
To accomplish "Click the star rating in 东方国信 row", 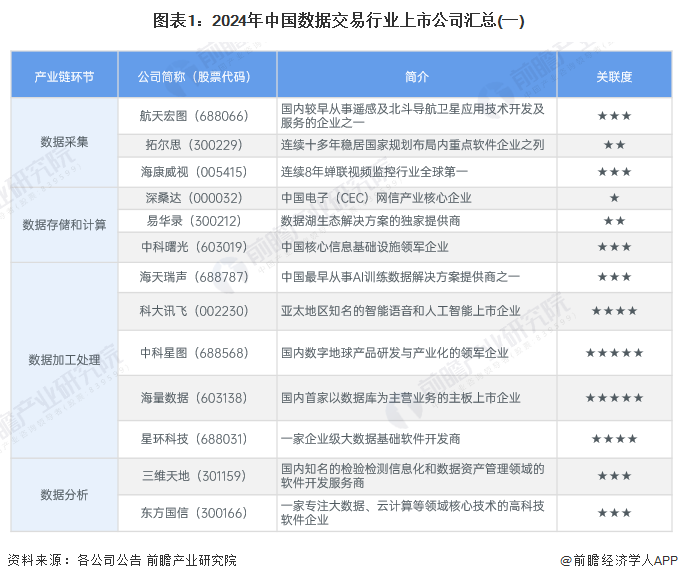I will pos(614,513).
